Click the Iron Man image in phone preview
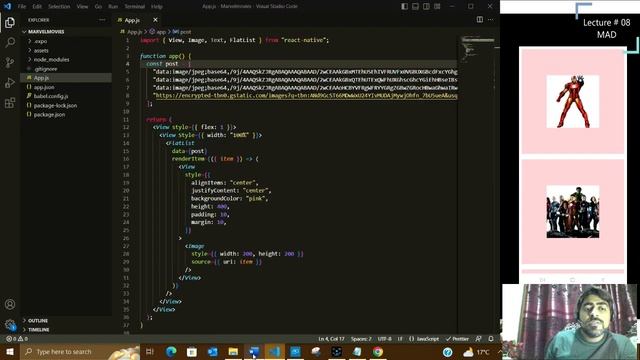640x360 pixels. click(x=573, y=101)
